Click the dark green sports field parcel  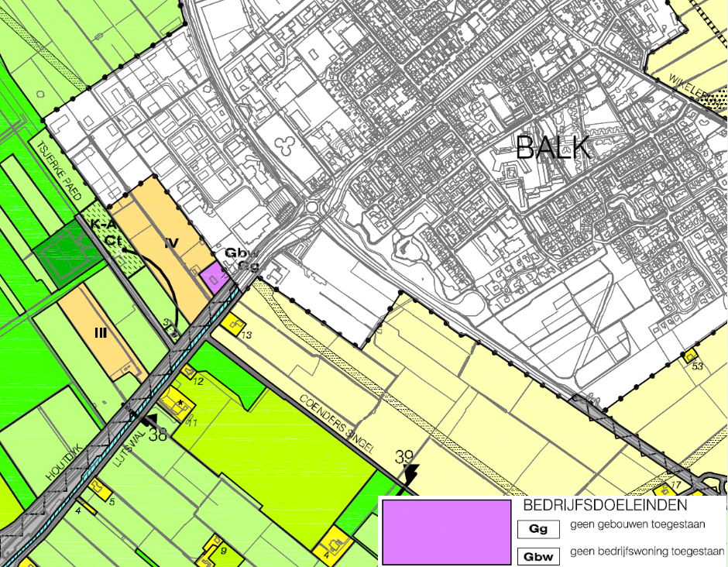click(68, 253)
